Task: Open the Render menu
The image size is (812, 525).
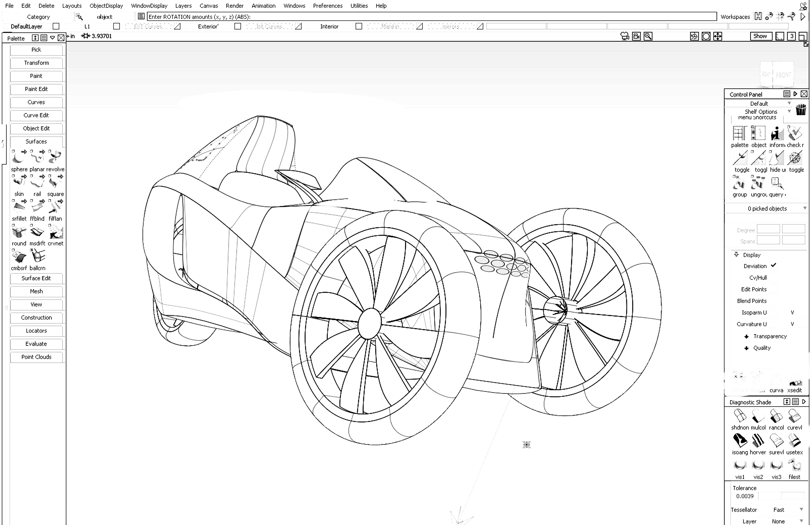Action: 234,6
